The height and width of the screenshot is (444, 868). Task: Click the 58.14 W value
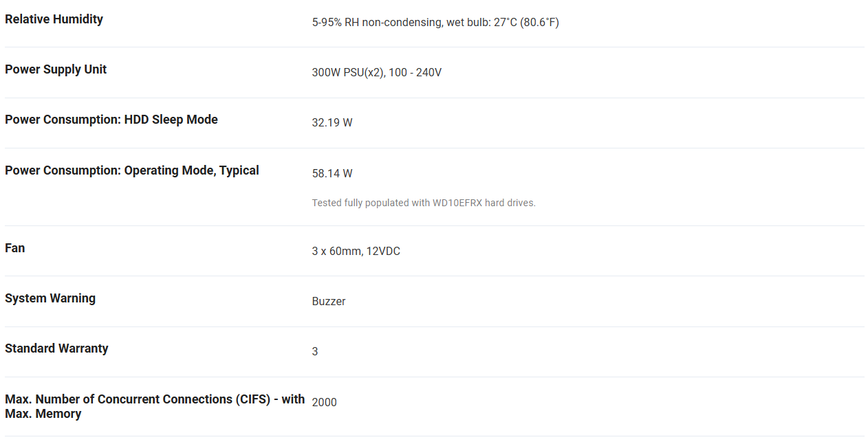click(x=332, y=174)
